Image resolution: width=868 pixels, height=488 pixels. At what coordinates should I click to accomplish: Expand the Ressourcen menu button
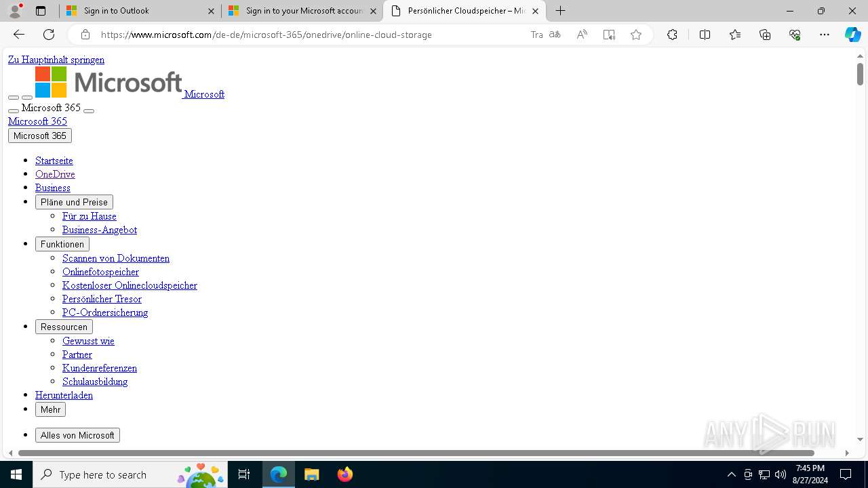64,327
